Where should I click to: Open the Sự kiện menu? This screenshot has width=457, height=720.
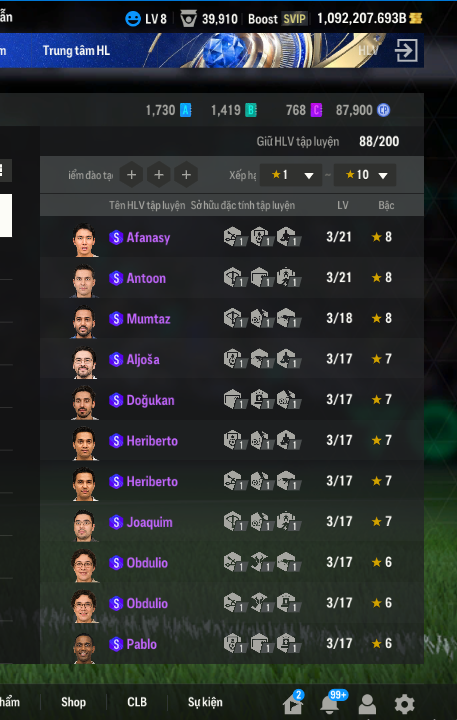tap(205, 702)
